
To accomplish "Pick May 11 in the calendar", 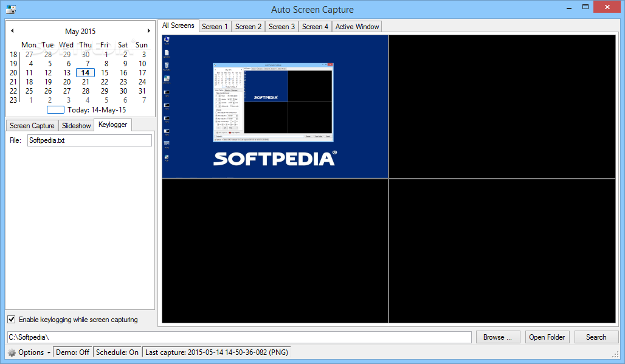I will [x=29, y=73].
